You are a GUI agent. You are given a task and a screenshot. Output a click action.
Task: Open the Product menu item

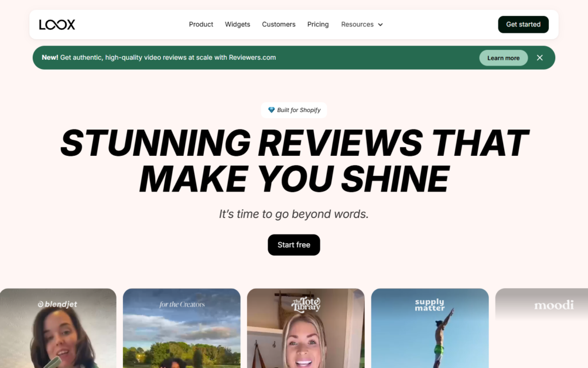(201, 24)
